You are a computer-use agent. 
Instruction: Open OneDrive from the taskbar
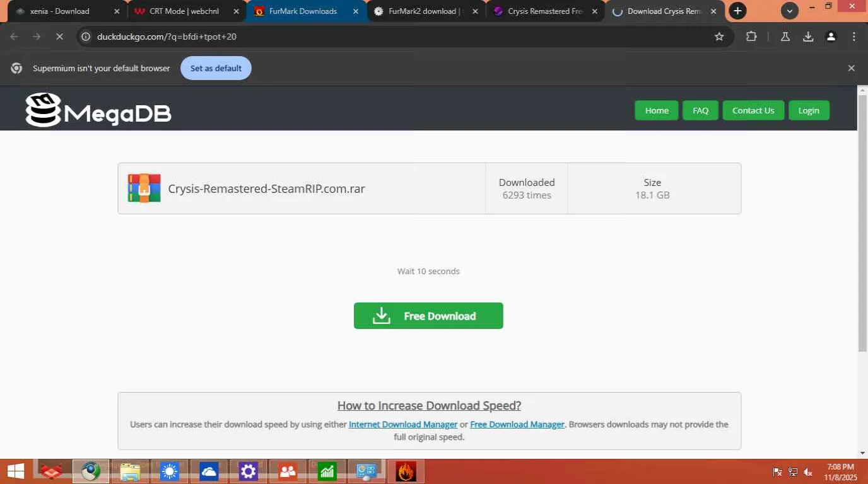[209, 471]
